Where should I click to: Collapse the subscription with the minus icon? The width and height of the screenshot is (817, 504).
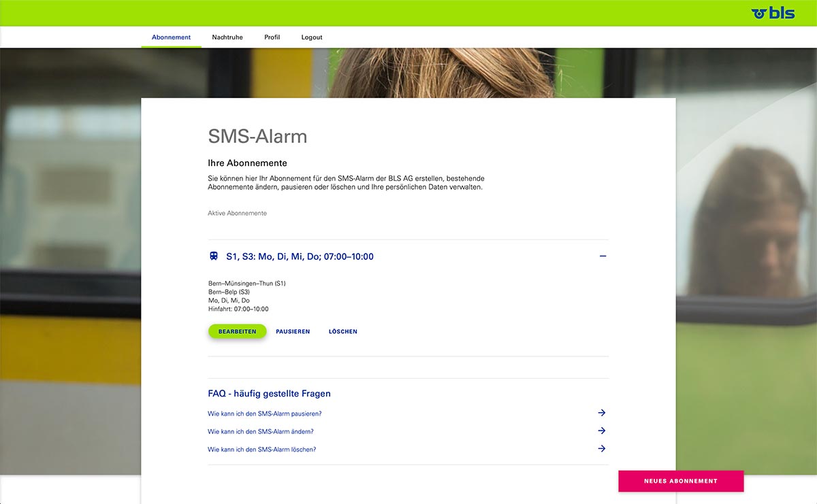point(603,256)
